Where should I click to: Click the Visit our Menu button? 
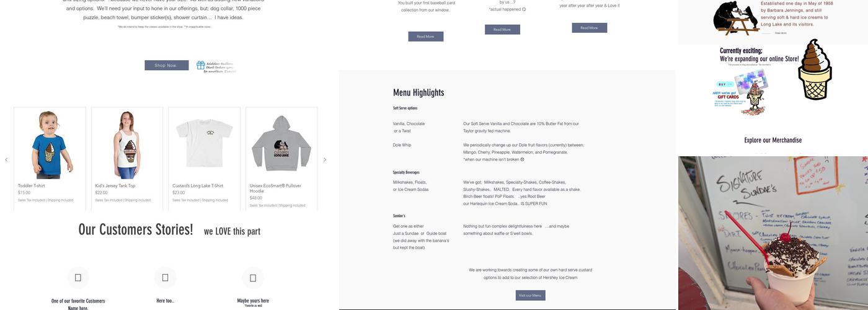point(530,295)
